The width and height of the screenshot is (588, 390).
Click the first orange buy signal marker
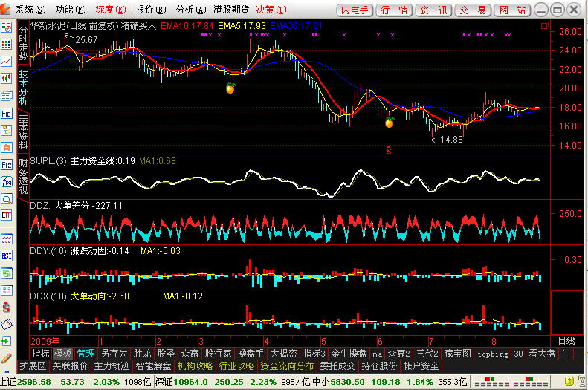click(230, 88)
